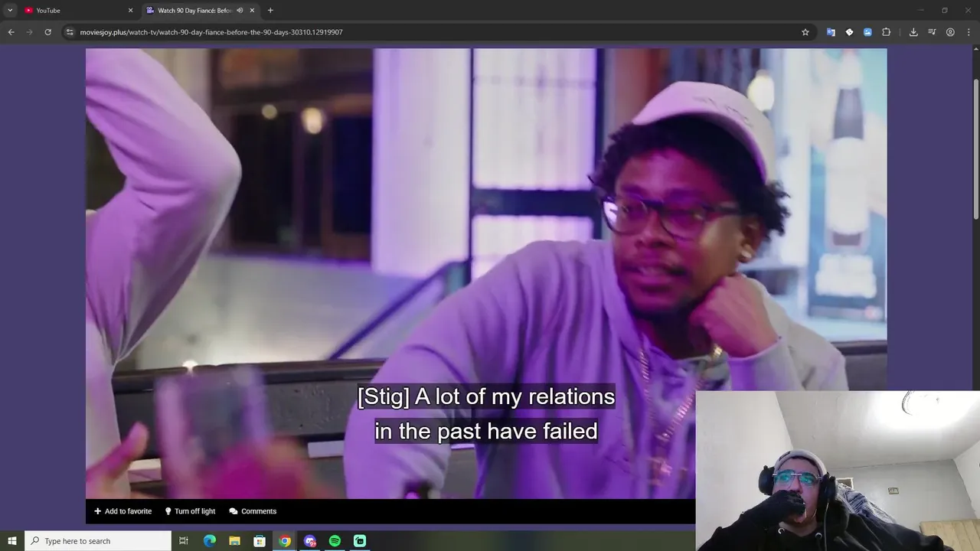Viewport: 980px width, 551px height.
Task: Go back to the previous page
Action: [x=11, y=32]
